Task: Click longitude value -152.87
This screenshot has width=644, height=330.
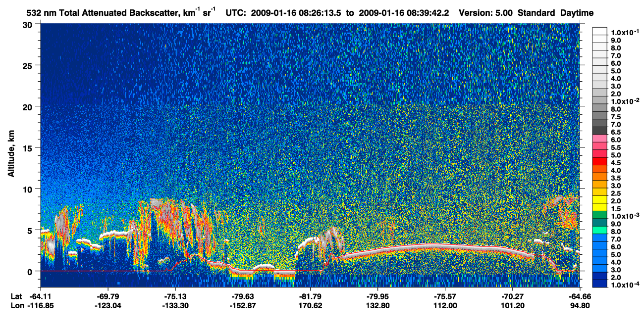Action: (x=243, y=305)
